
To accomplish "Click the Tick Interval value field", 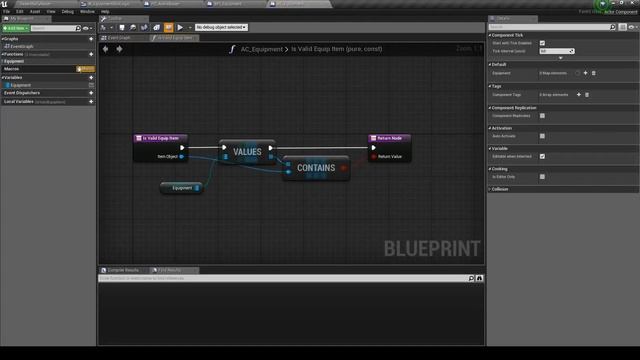I will (557, 51).
